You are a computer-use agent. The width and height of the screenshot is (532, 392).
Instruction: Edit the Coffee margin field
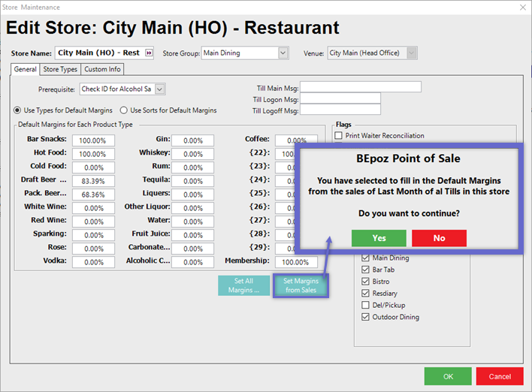(296, 139)
